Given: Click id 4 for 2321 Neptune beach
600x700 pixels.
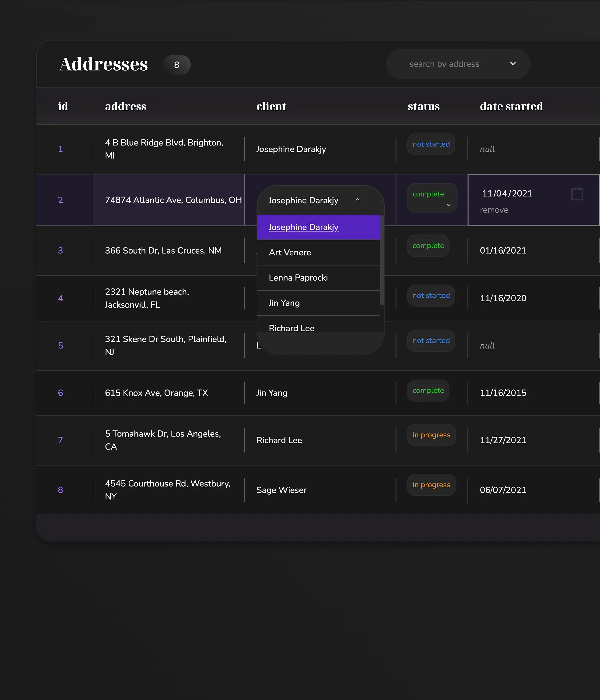Looking at the screenshot, I should (60, 298).
